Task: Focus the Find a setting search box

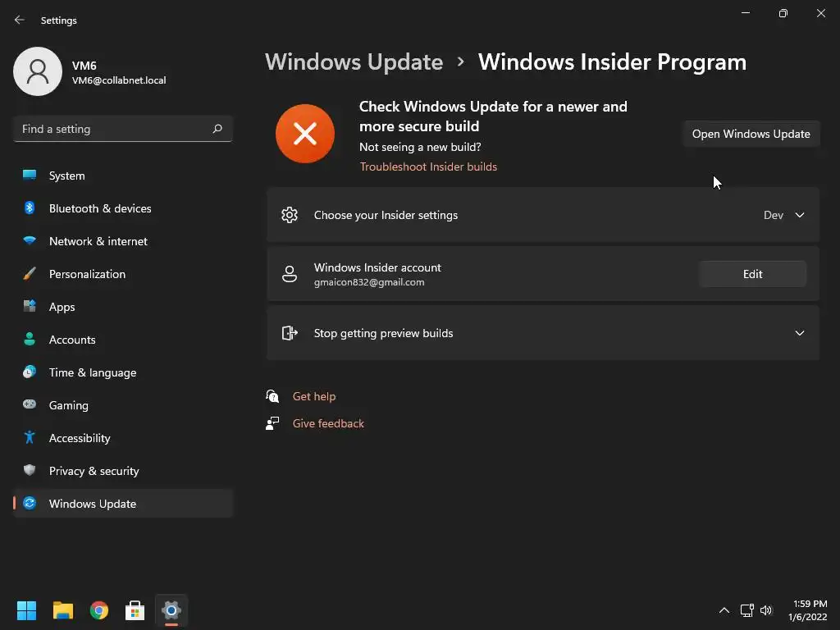Action: (x=123, y=129)
